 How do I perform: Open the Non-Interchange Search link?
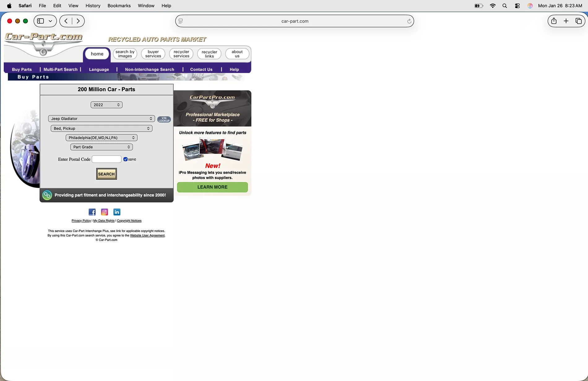coord(149,69)
